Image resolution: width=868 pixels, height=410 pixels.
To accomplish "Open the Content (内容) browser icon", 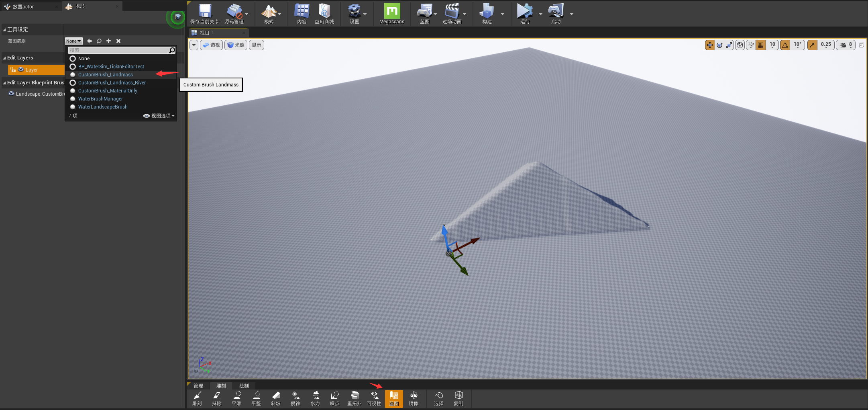I will click(x=302, y=14).
